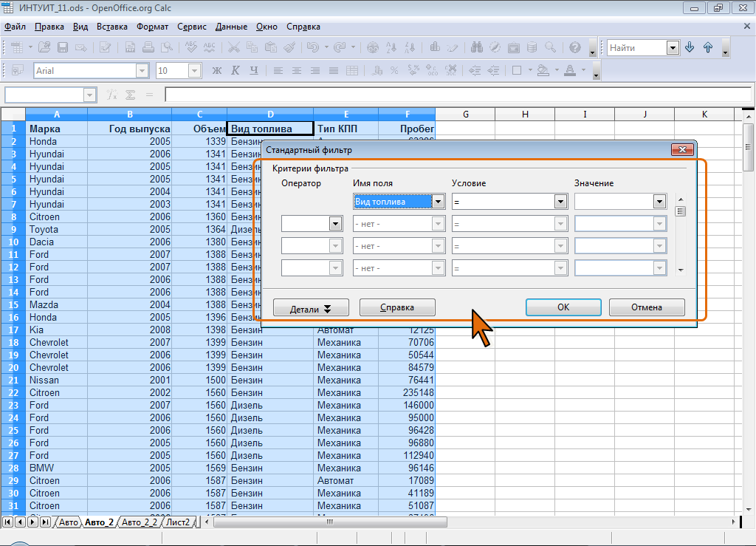Open the font color A dropdown arrow

point(583,70)
